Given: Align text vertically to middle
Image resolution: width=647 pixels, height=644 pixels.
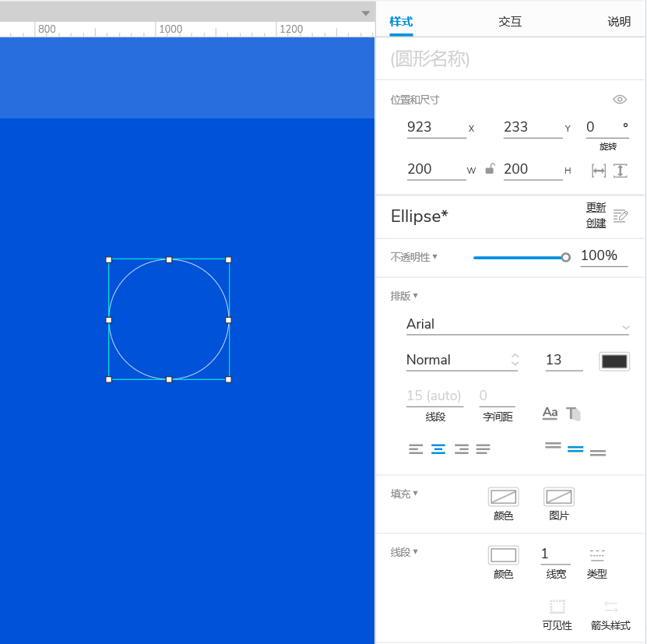Looking at the screenshot, I should click(575, 449).
